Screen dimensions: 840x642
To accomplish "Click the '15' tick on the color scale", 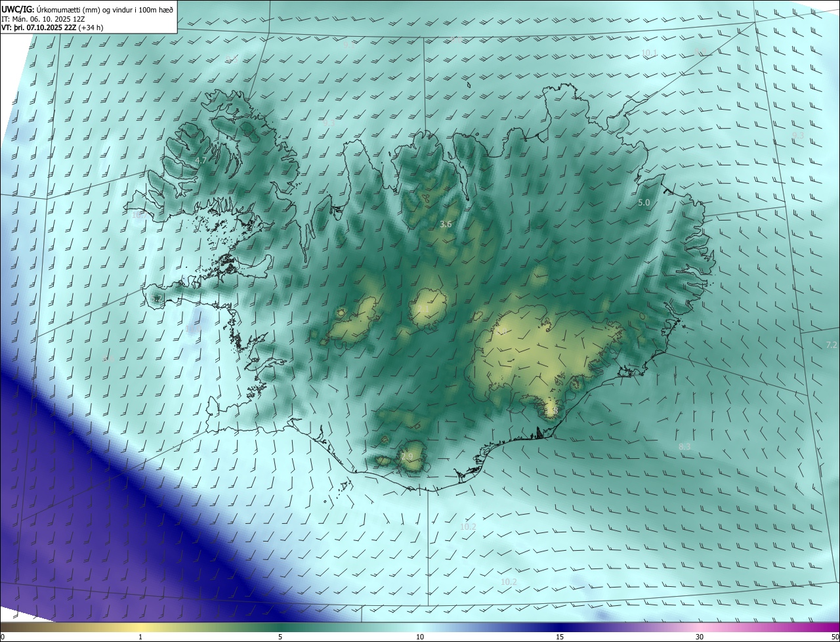I will pos(560,637).
